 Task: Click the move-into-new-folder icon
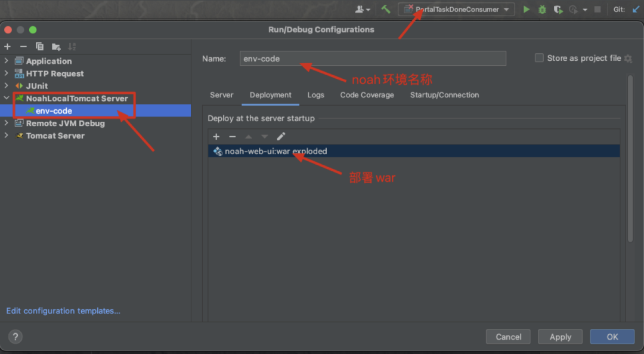56,47
